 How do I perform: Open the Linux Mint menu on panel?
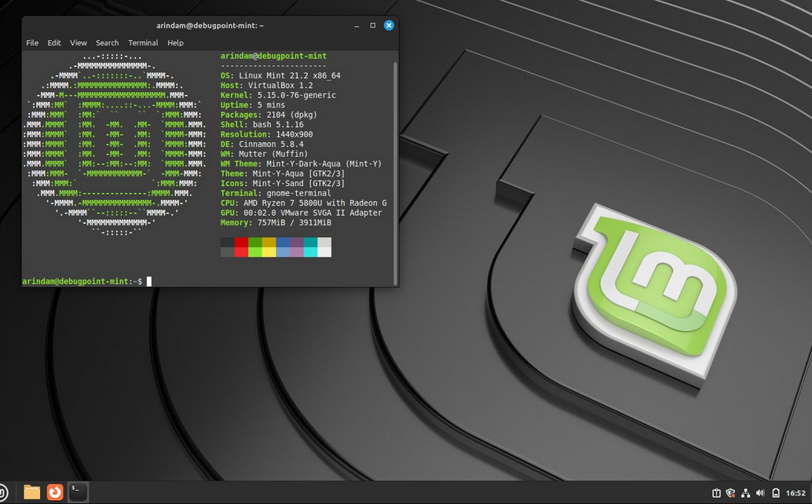[x=3, y=491]
